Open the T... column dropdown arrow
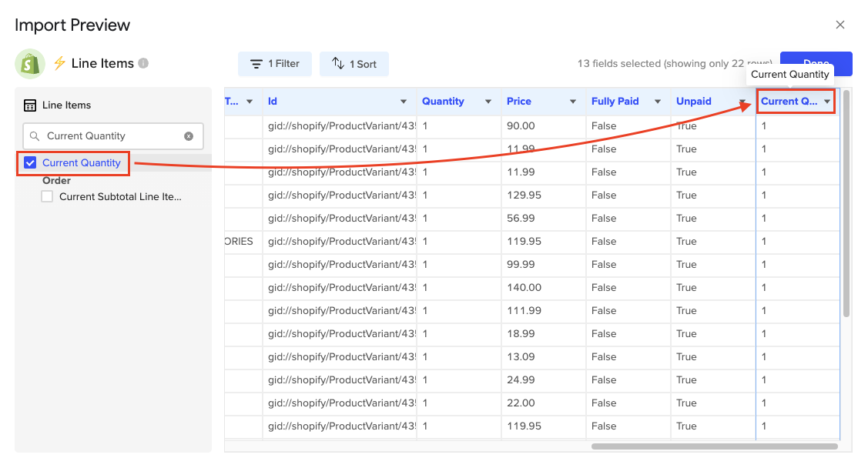Screen dimensions: 868x468 click(x=250, y=102)
